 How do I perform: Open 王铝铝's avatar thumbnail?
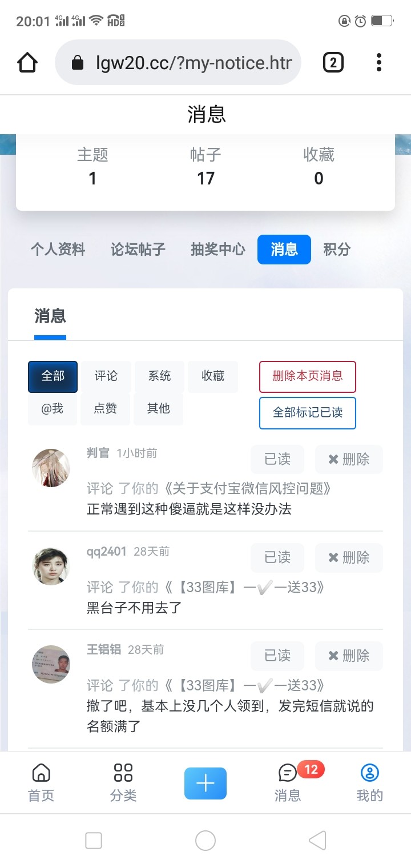[51, 664]
